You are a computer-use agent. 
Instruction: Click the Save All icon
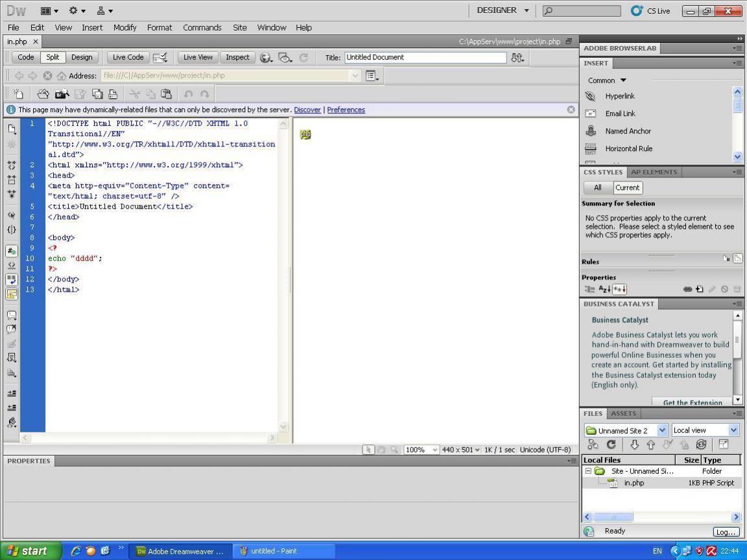(x=97, y=94)
